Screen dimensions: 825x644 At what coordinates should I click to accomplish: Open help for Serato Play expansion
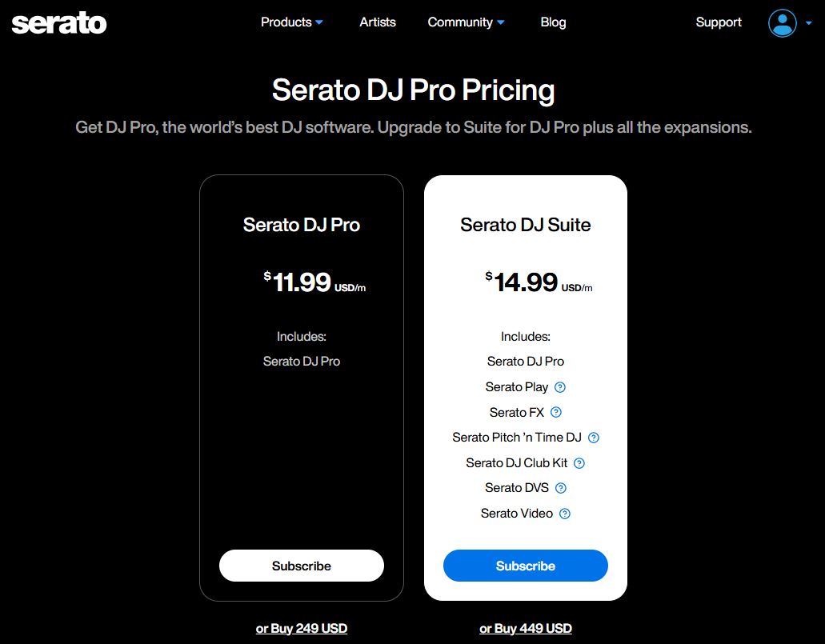pyautogui.click(x=561, y=387)
